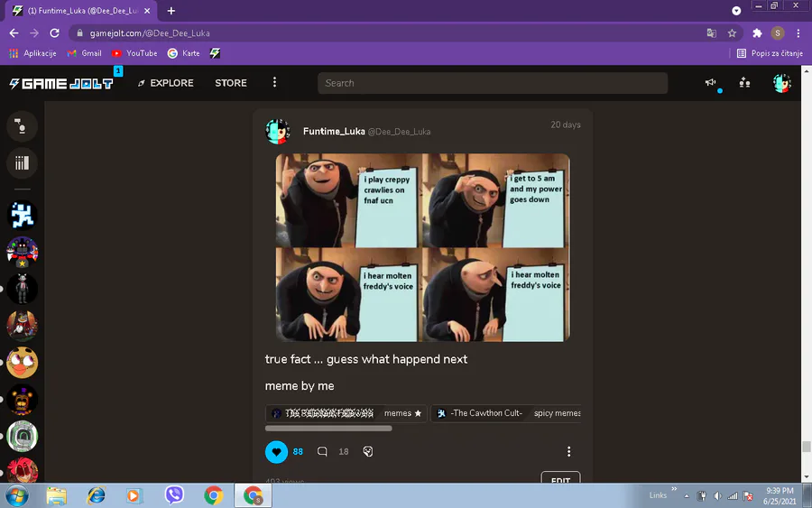Open the volume speaker tray icon
The height and width of the screenshot is (508, 812).
pyautogui.click(x=717, y=496)
